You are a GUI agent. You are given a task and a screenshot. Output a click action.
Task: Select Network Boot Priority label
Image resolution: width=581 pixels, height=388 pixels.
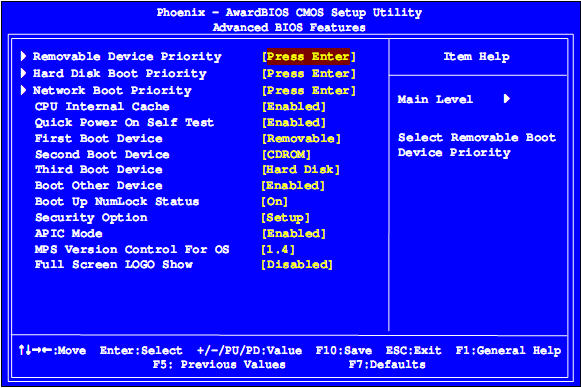pyautogui.click(x=112, y=90)
